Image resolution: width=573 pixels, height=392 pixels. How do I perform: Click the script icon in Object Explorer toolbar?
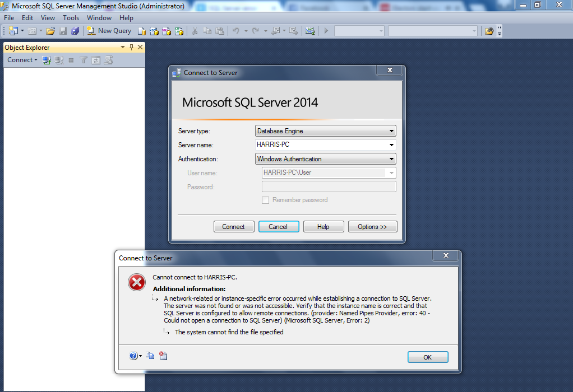[x=108, y=60]
